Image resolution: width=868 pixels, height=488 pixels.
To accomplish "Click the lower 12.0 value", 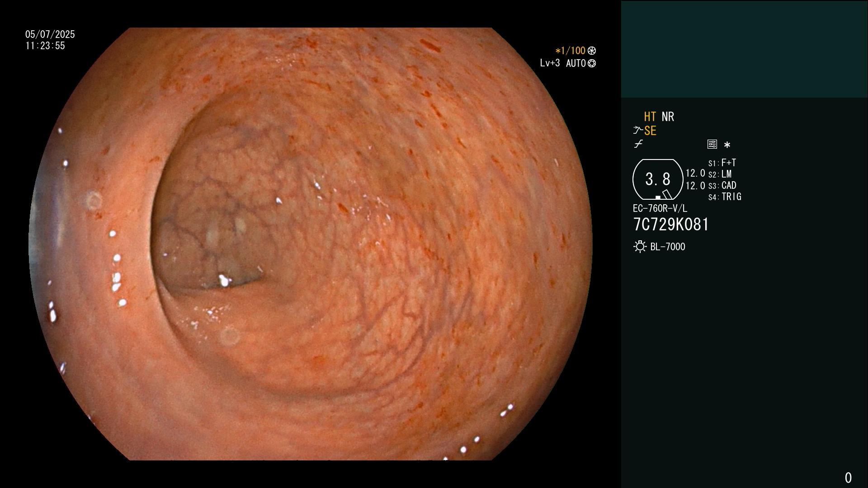I will [x=695, y=186].
